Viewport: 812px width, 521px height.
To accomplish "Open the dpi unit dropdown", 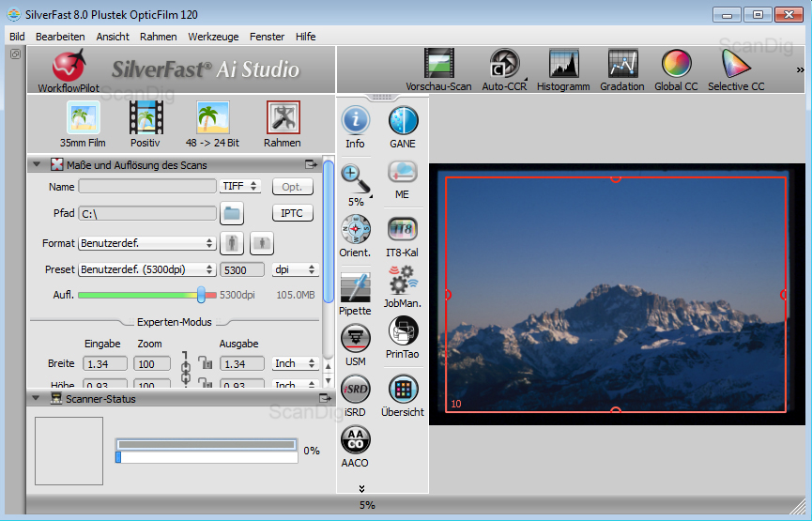I will pos(295,269).
